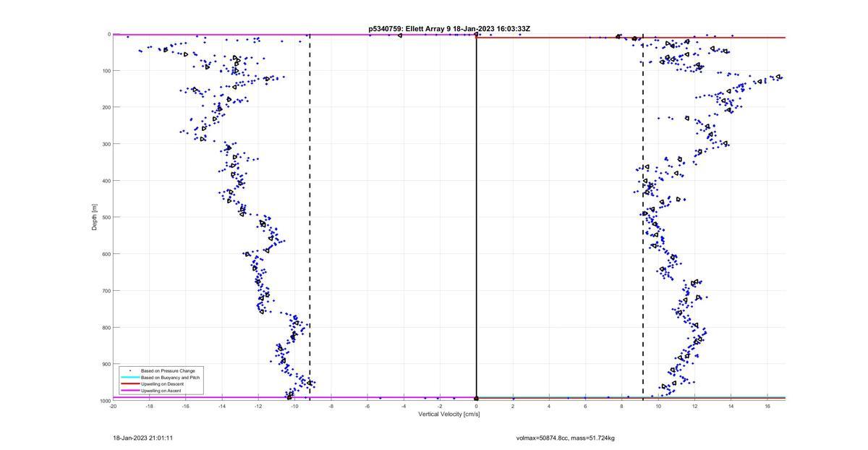Click depth-axis tick label 900
Image resolution: width=868 pixels, height=450 pixels.
tap(106, 364)
